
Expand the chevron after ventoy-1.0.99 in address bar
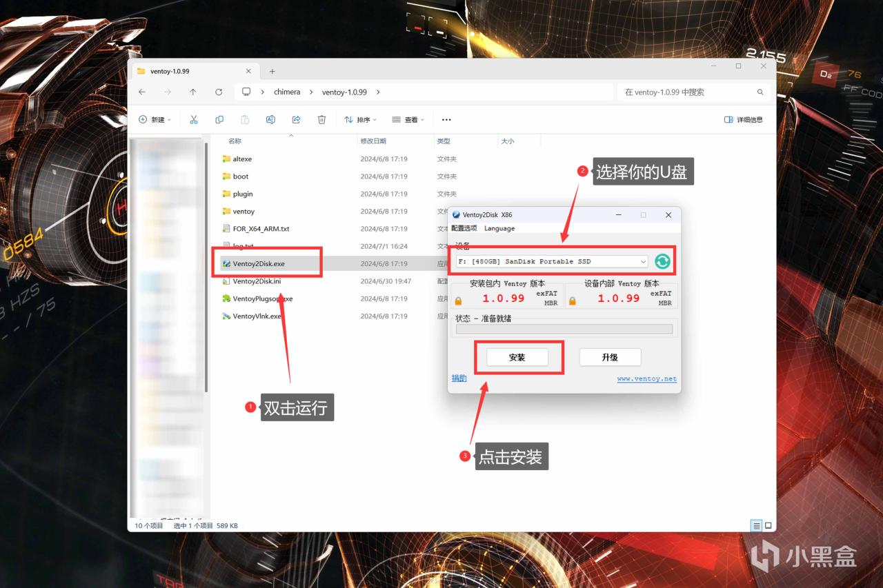click(378, 92)
